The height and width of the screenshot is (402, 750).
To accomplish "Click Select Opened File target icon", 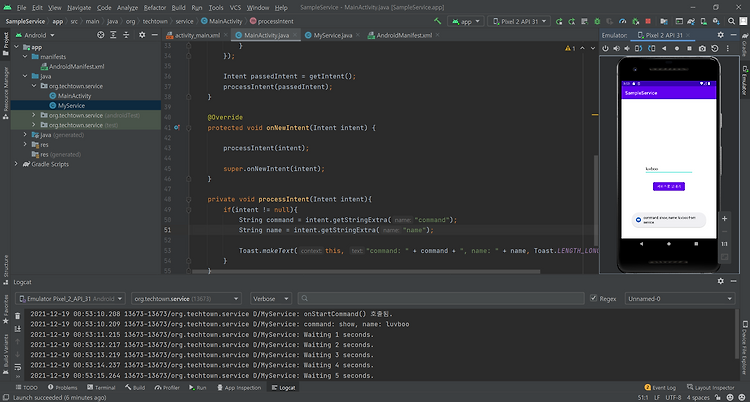I will pos(100,35).
